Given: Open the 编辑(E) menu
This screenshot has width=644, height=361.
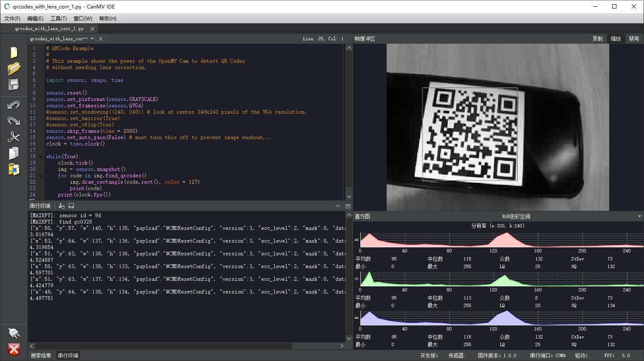Looking at the screenshot, I should click(35, 19).
